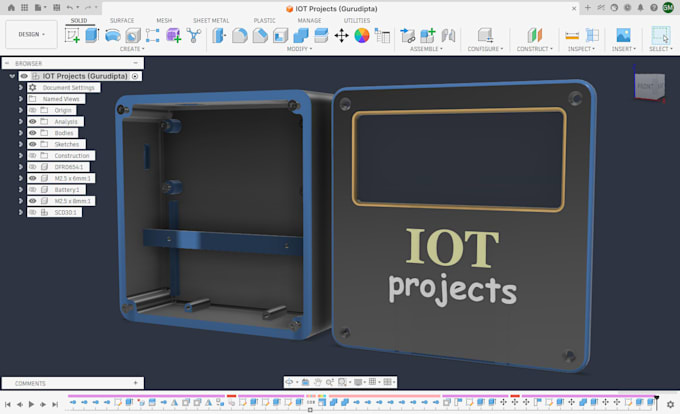Hide the Bodies folder
This screenshot has height=414, width=680.
coord(33,133)
